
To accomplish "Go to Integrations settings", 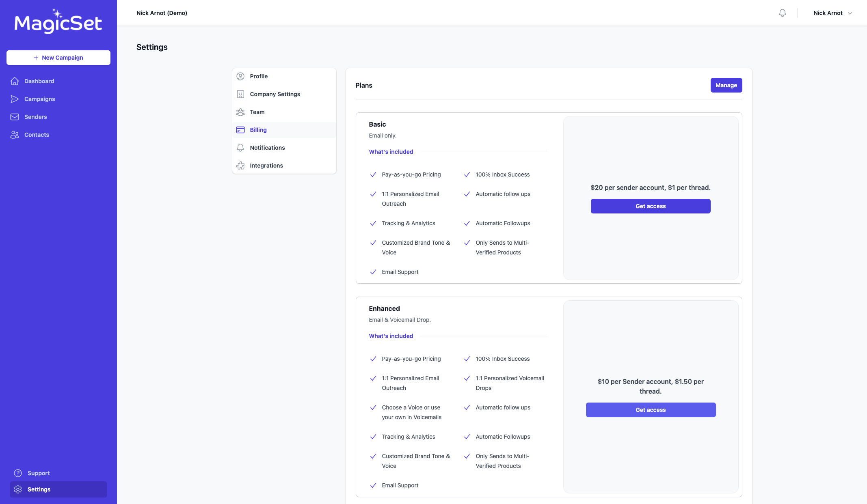I will pyautogui.click(x=284, y=166).
